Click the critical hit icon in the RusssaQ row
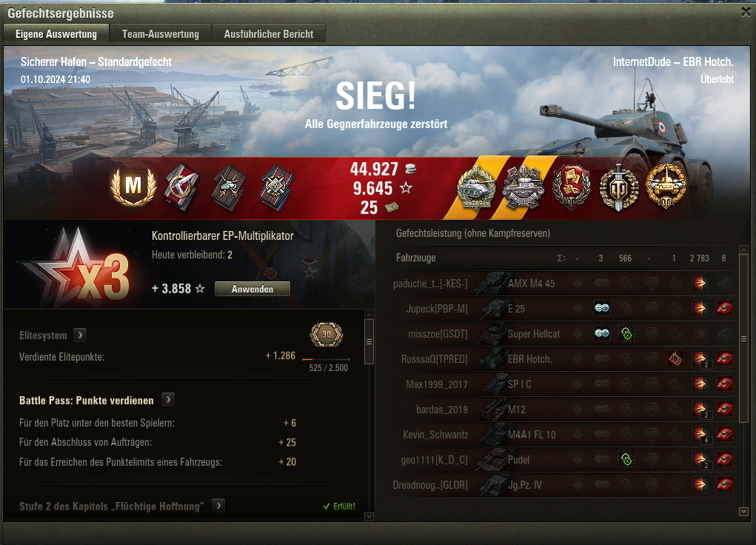Screen dimensions: 756x545 point(675,358)
